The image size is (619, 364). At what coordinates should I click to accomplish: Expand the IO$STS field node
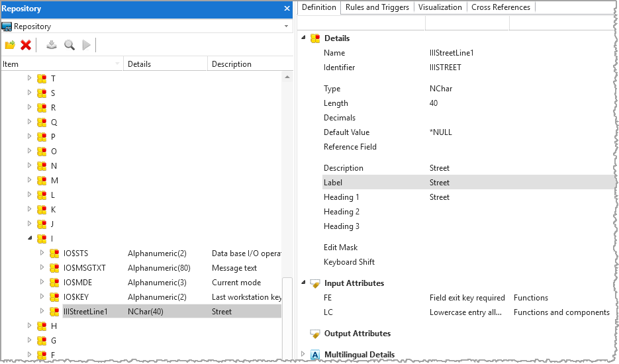tap(42, 253)
